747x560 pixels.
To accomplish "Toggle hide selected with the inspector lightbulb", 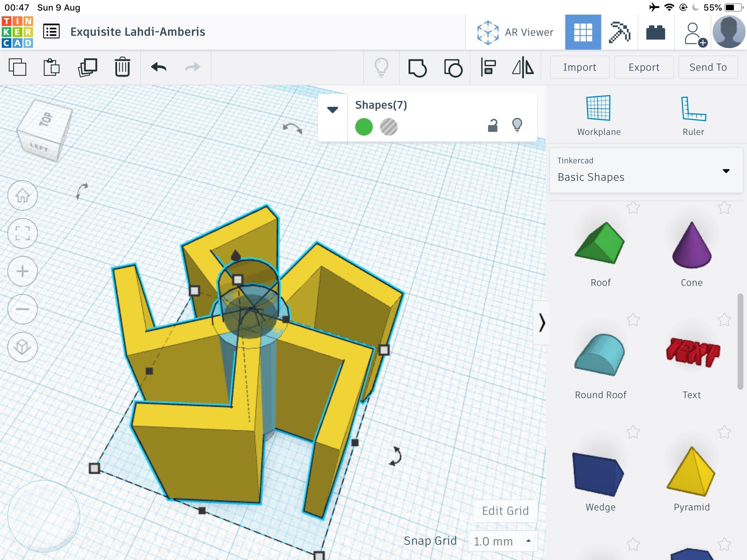I will (517, 125).
